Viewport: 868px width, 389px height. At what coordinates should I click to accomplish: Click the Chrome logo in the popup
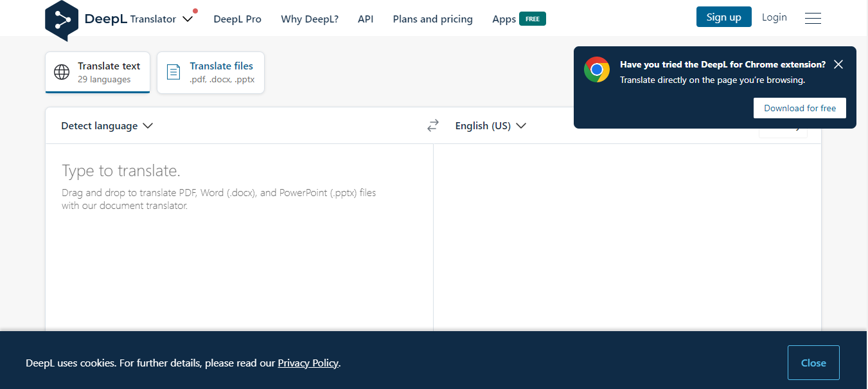coord(597,69)
